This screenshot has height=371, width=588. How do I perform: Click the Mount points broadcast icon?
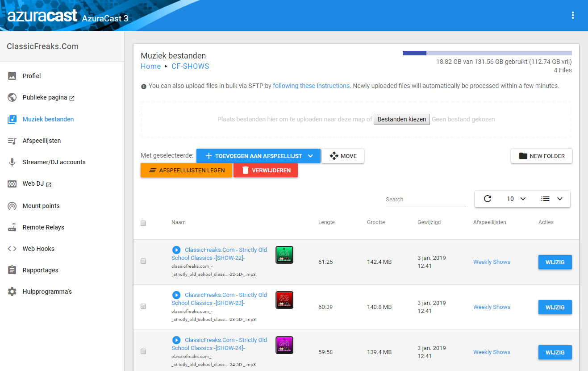(12, 206)
